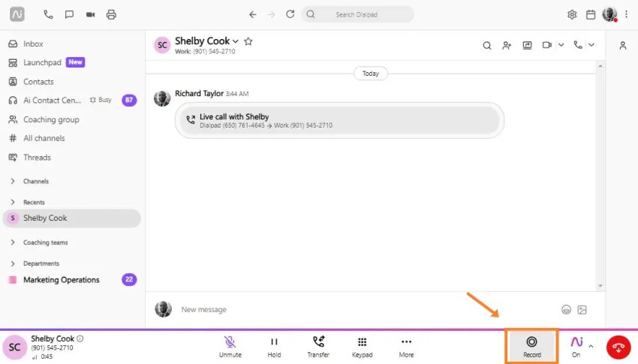This screenshot has width=638, height=364.
Task: Reload using the refresh icon
Action: pos(290,14)
